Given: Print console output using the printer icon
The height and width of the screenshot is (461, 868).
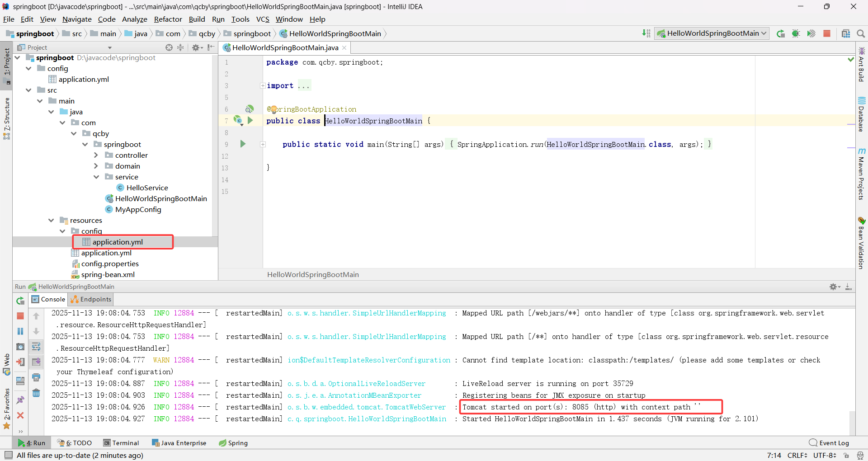Looking at the screenshot, I should pos(36,377).
